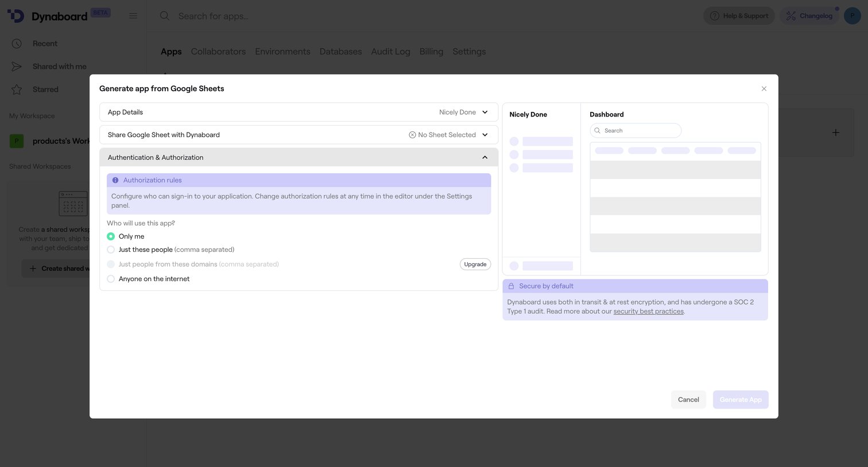Click the Dashboard preview Search field
868x467 pixels.
(x=635, y=131)
